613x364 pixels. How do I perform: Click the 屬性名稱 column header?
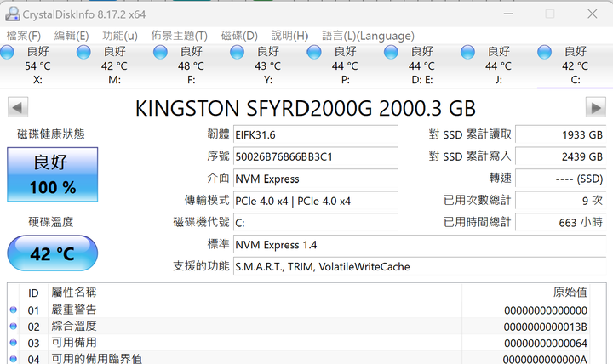(74, 293)
